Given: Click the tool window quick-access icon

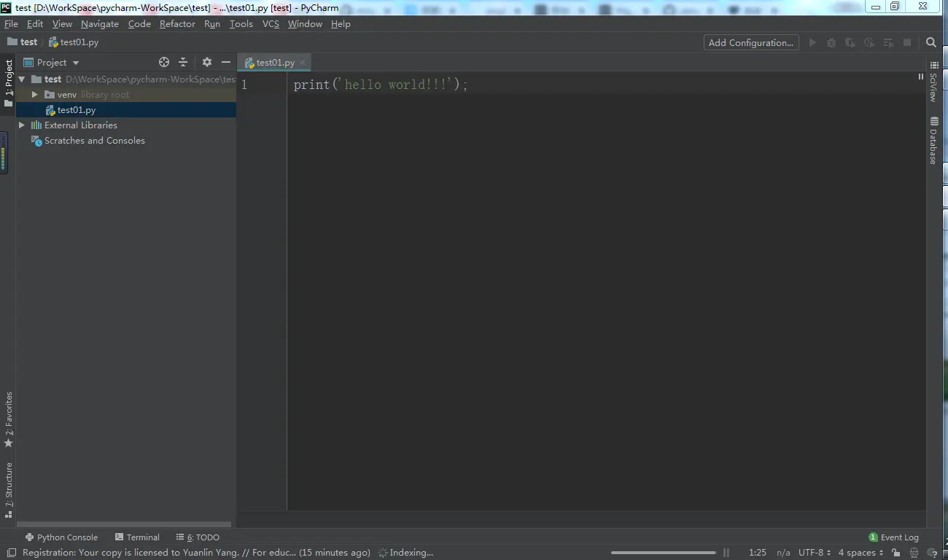Looking at the screenshot, I should pos(10,553).
